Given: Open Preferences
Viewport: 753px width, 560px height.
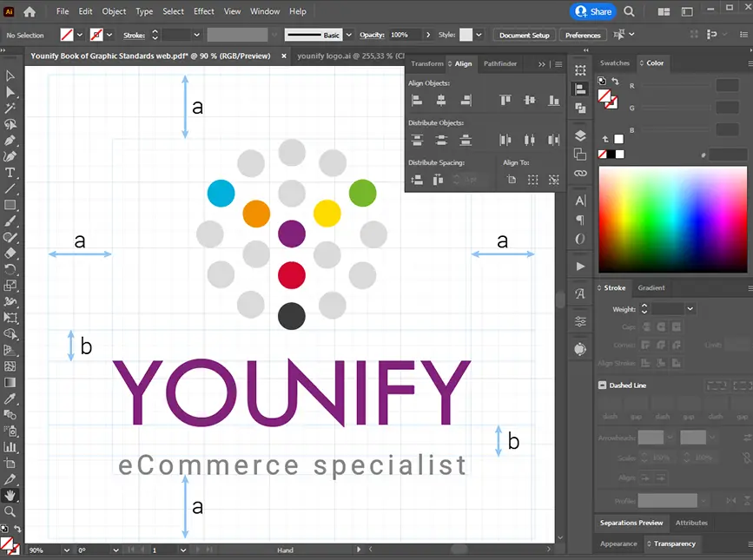Looking at the screenshot, I should [583, 35].
